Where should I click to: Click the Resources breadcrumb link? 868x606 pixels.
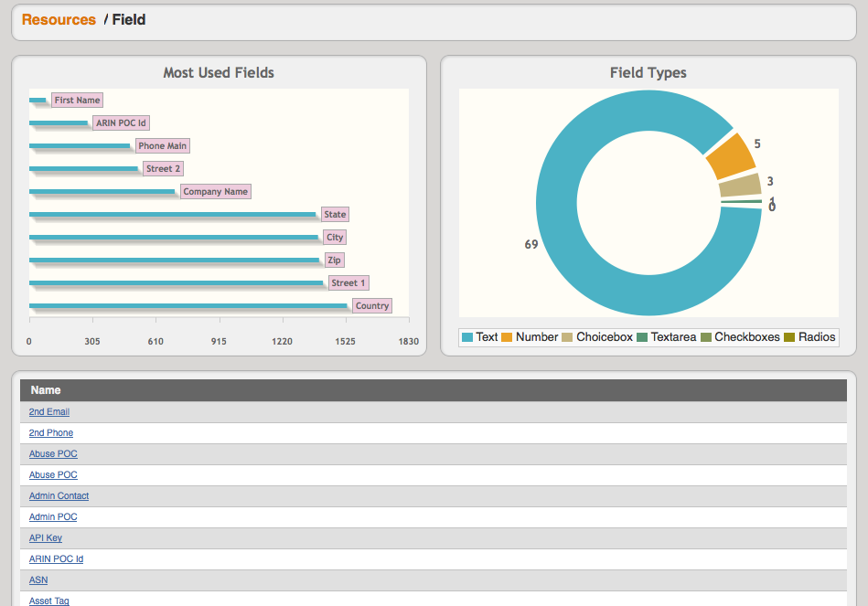coord(59,19)
